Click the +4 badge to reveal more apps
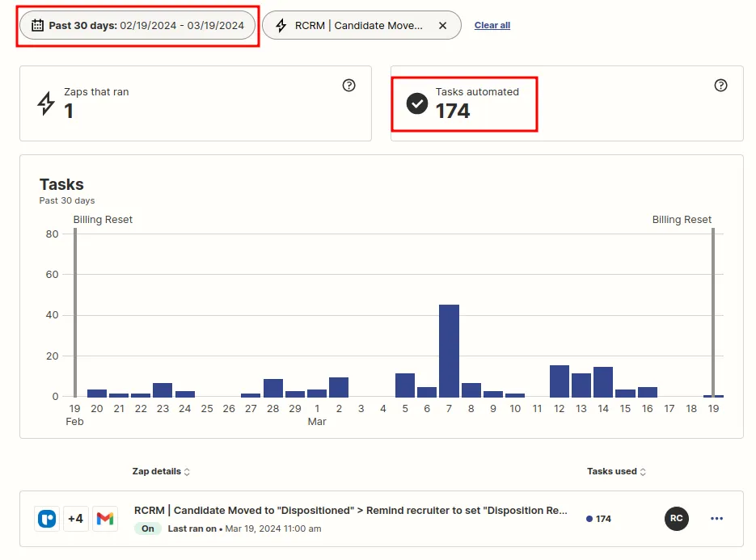This screenshot has width=756, height=560. 75,518
